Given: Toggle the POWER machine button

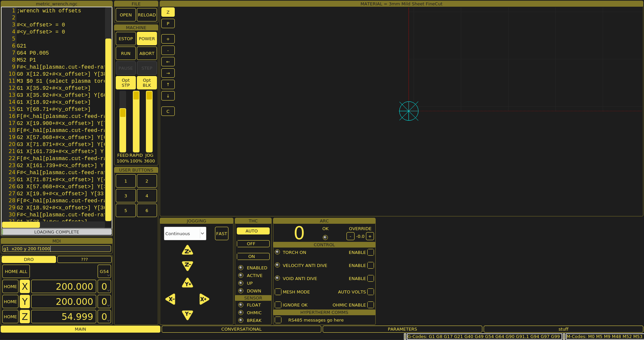Looking at the screenshot, I should click(147, 39).
